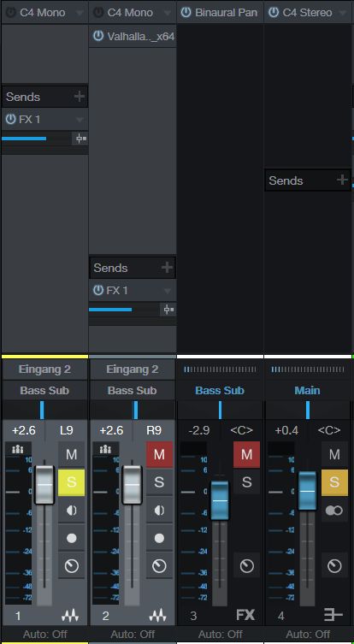354x644 pixels.
Task: Mute channel 4 Main bus
Action: pos(334,455)
